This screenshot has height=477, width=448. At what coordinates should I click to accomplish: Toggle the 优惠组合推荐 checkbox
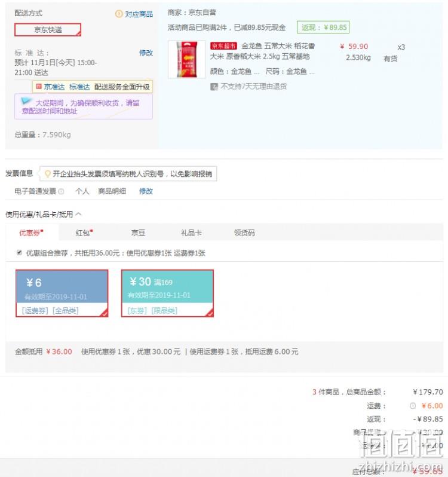(20, 252)
